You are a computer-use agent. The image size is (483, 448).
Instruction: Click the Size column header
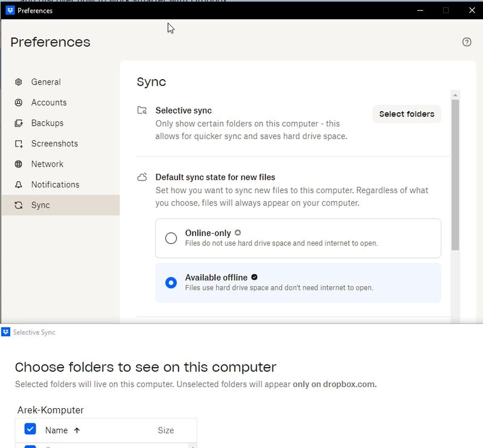tap(165, 430)
